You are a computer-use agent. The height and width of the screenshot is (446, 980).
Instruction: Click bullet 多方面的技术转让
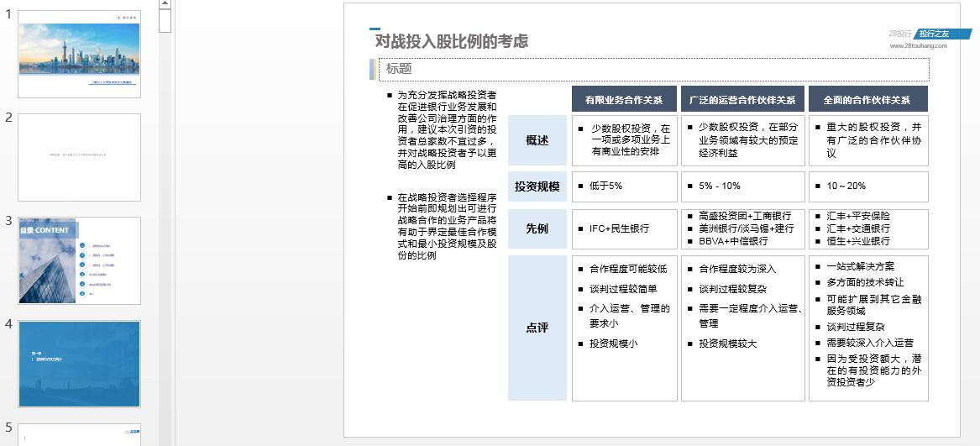pos(865,283)
